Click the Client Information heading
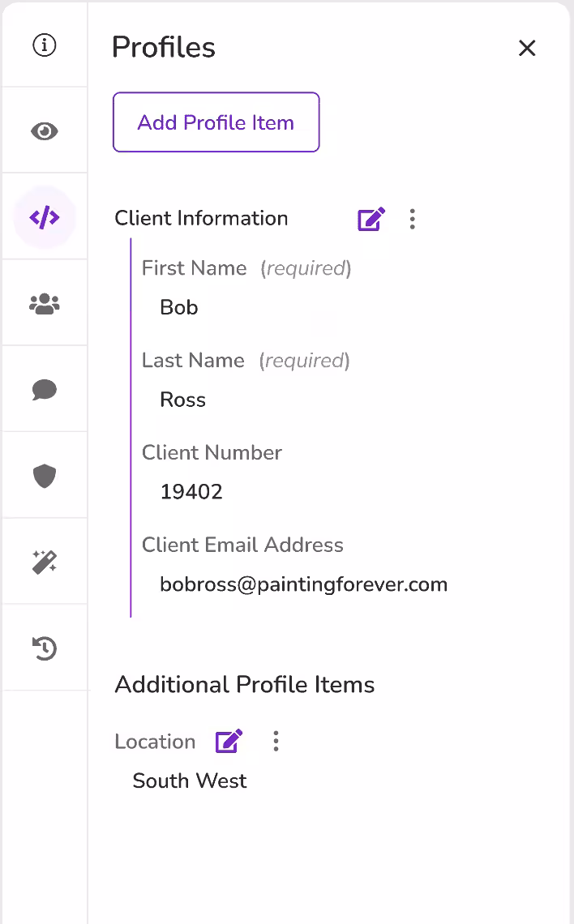Viewport: 574px width, 924px height. tap(201, 218)
